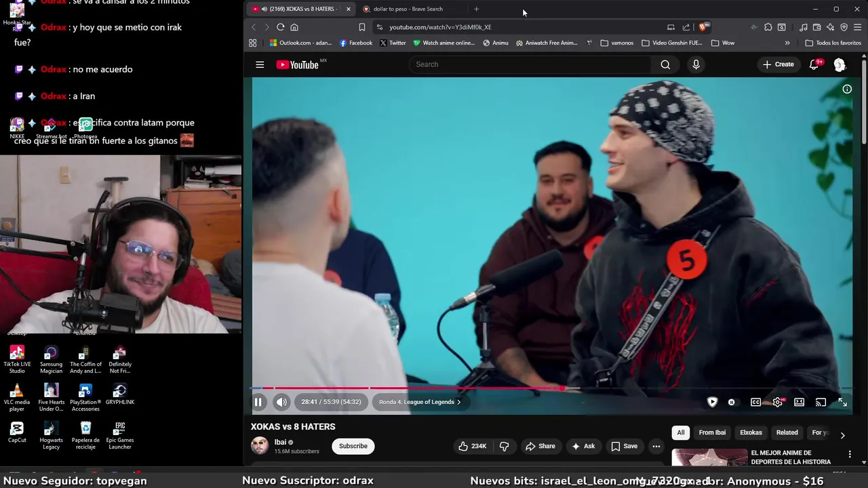868x488 pixels.
Task: Open the YouTube hamburger guide menu
Action: (260, 64)
